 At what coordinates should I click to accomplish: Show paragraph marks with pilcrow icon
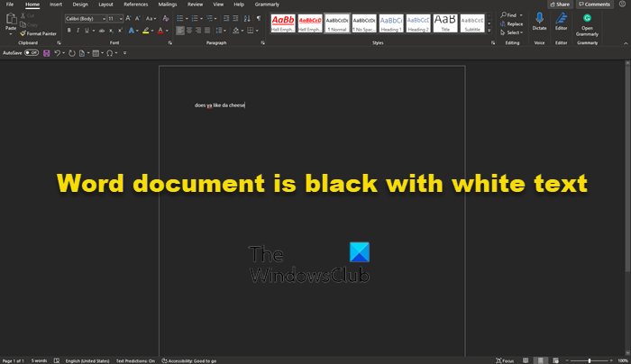point(258,18)
